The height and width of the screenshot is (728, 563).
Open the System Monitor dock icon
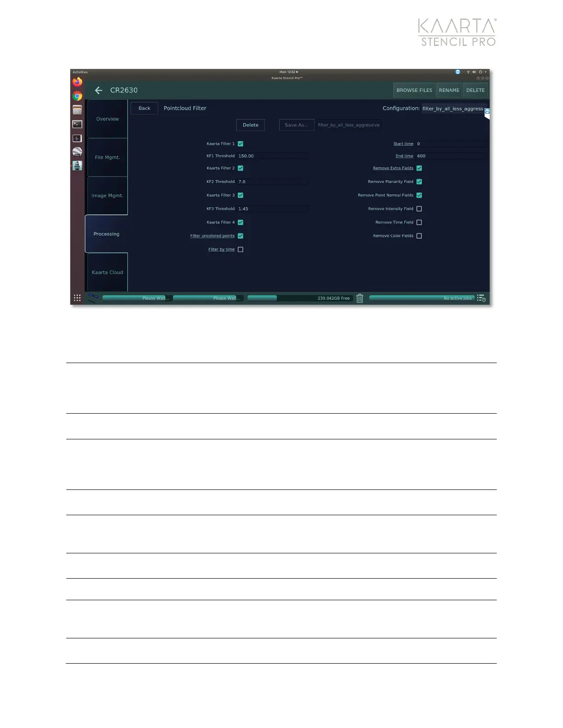(77, 138)
